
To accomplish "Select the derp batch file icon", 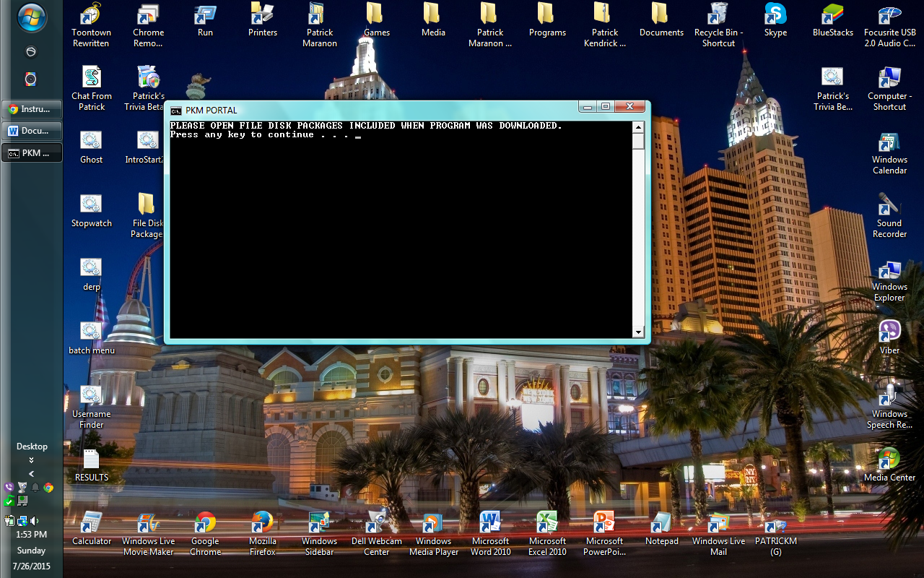I will point(91,274).
